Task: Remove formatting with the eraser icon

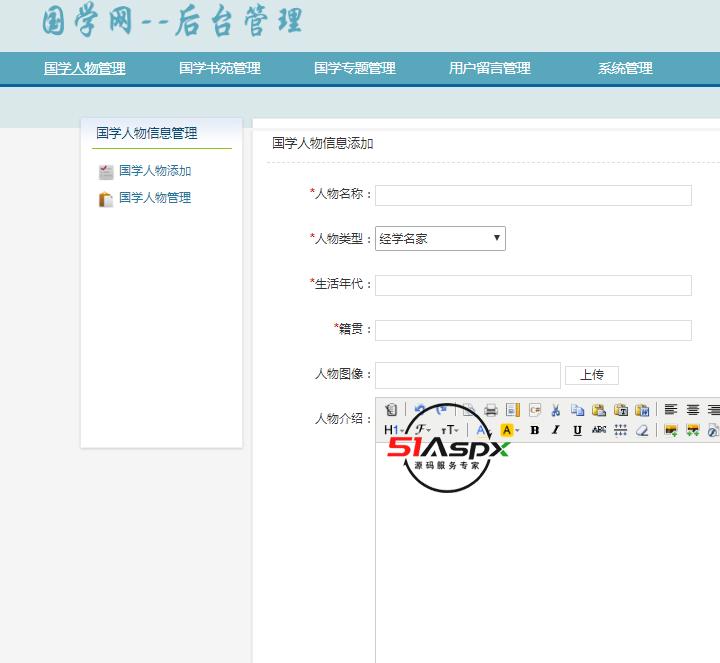Action: tap(642, 430)
